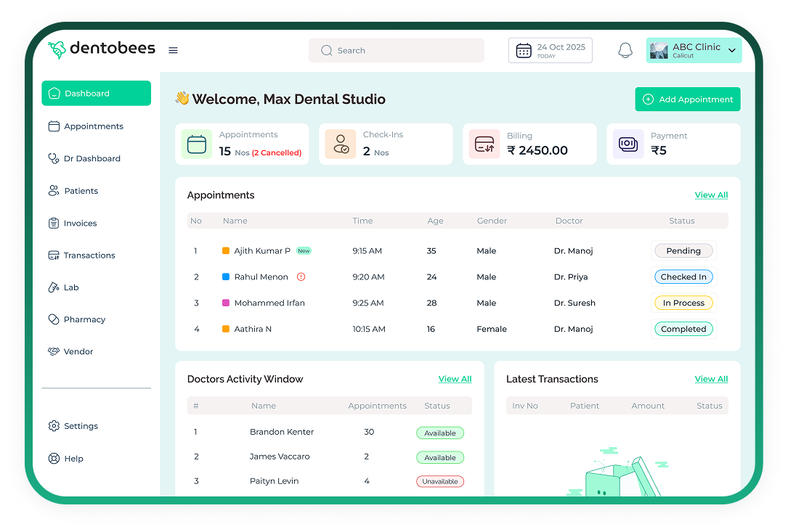Click the calendar icon in the date box
Image resolution: width=788 pixels, height=532 pixels.
click(x=523, y=51)
